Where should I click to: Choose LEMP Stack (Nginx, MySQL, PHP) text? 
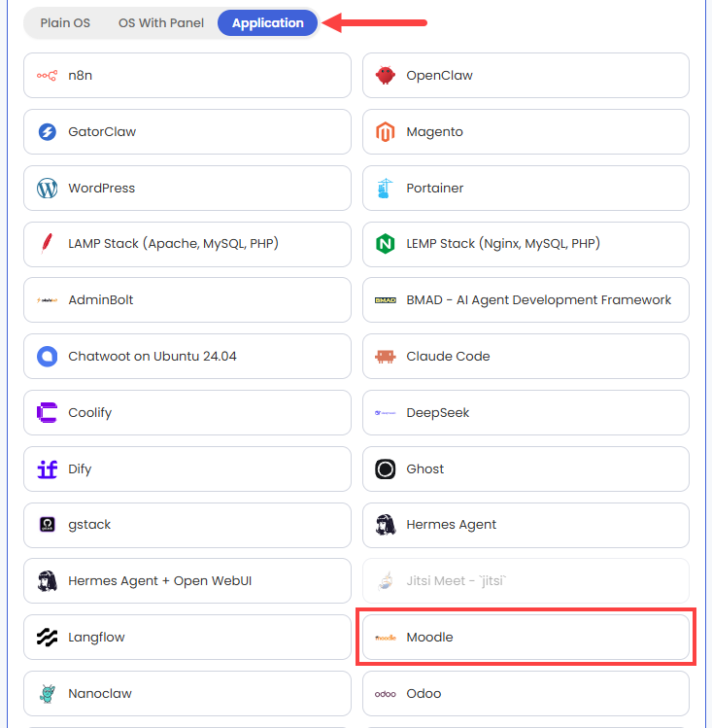pos(503,244)
